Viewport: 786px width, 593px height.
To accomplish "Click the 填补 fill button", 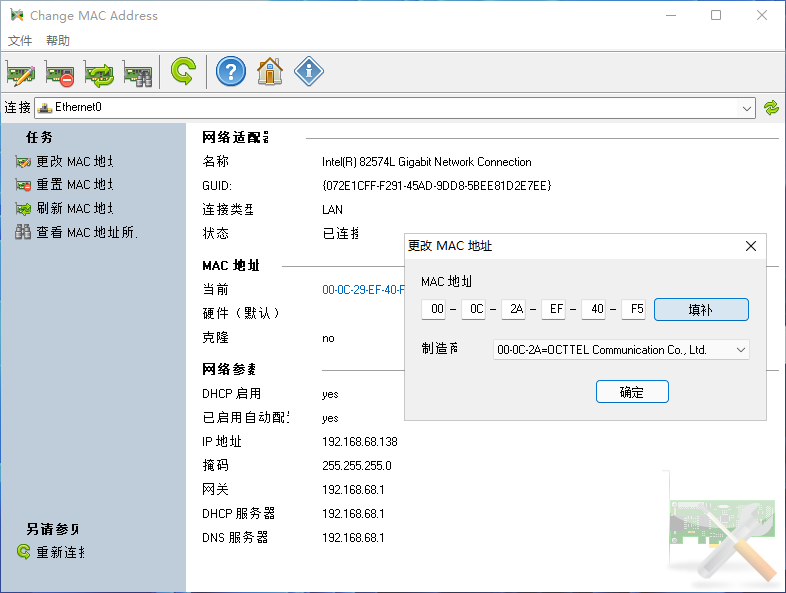I will point(701,310).
